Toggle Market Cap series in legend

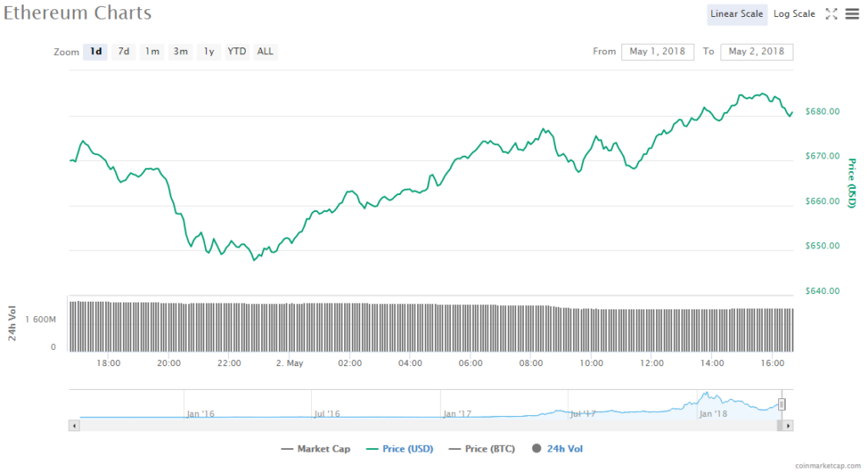coord(315,449)
